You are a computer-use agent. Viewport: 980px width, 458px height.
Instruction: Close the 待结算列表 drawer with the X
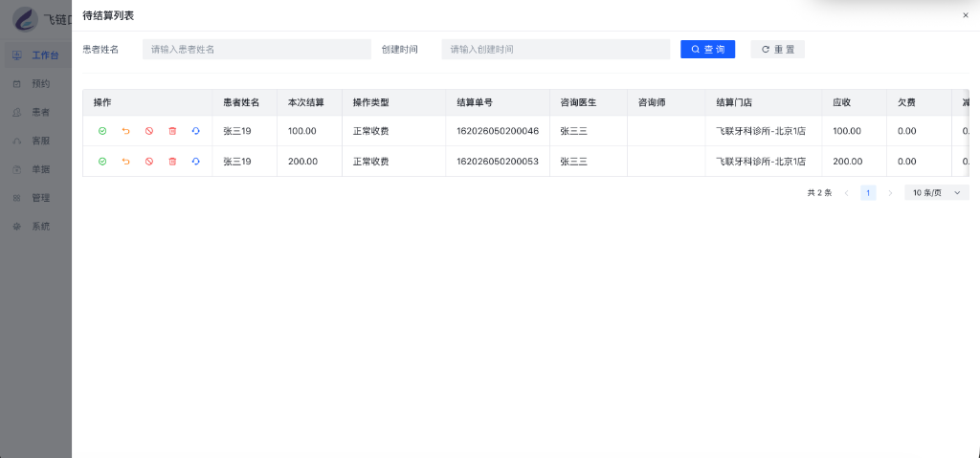(965, 15)
